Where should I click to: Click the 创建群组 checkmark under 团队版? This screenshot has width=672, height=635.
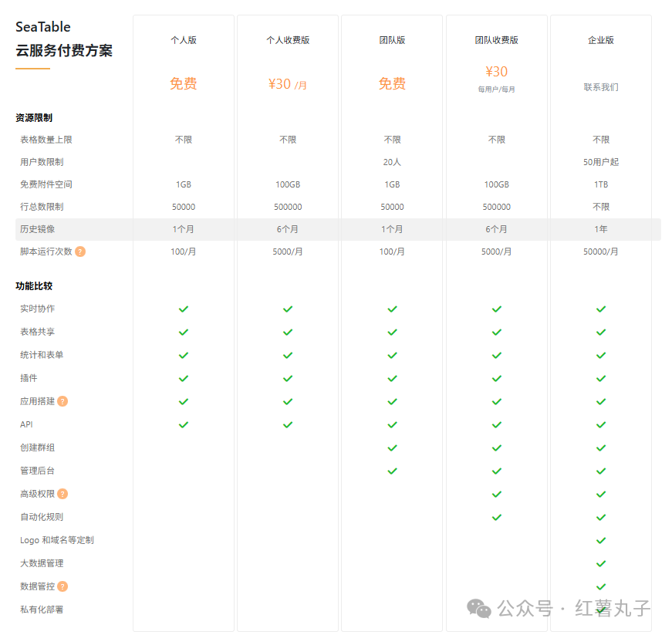pos(392,448)
